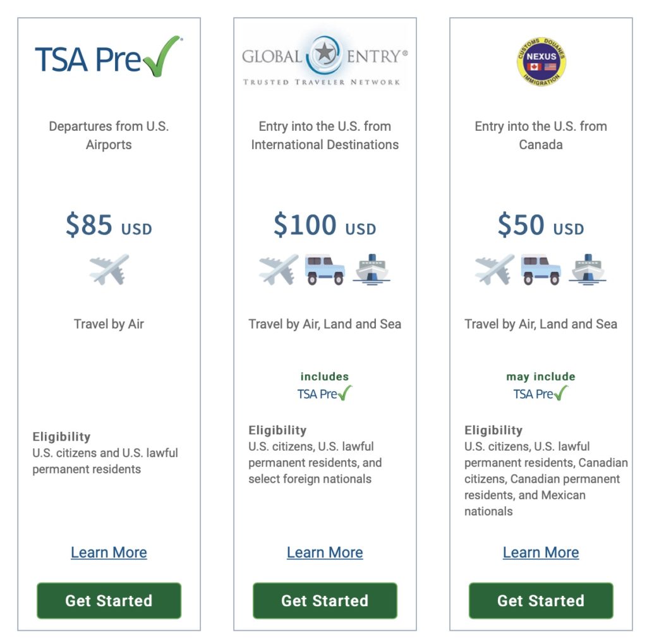Select the Global Entry logo
Viewport: 647px width, 644px height.
[325, 56]
